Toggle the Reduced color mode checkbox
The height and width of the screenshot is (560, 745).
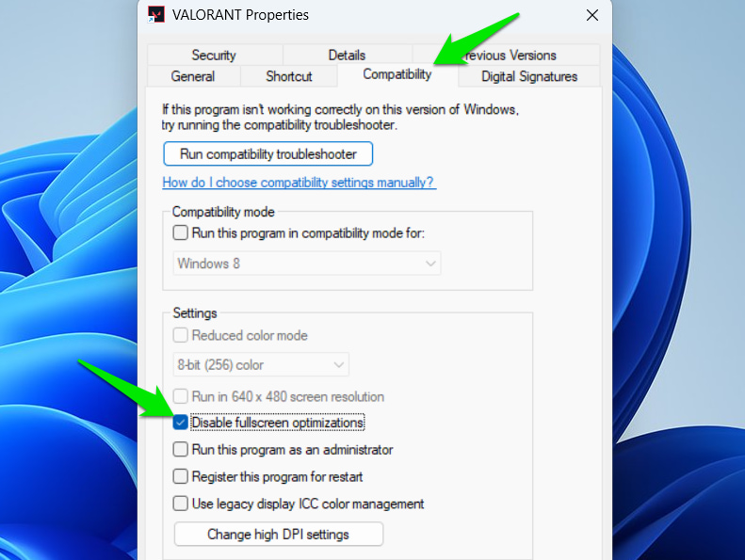click(x=180, y=335)
